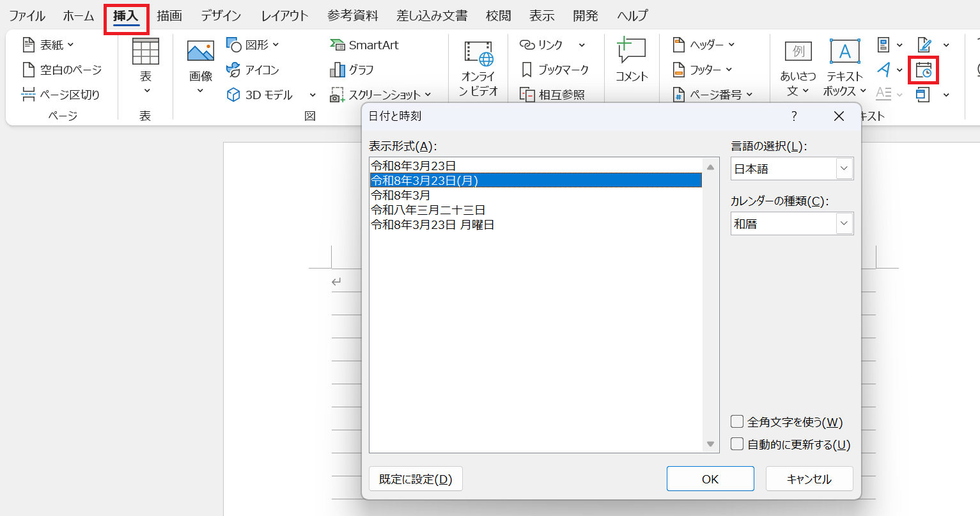Open the 参考資料 tab
Screen dimensions: 980x516
(x=352, y=16)
